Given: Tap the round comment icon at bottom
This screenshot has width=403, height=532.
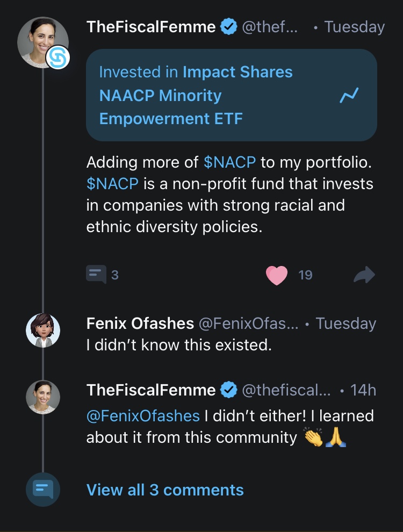Looking at the screenshot, I should pos(43,489).
